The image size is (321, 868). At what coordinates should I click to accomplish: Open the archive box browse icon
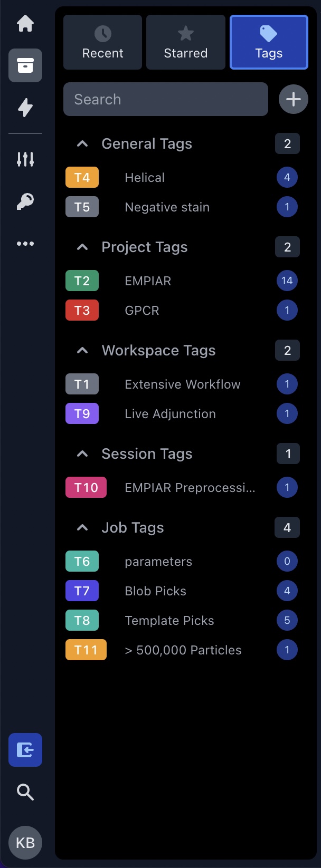tap(25, 65)
